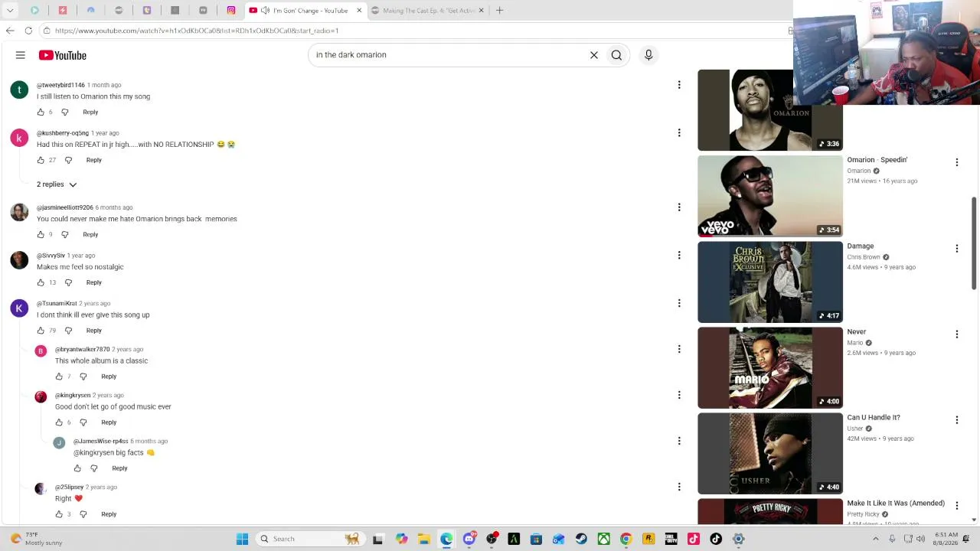Dislike @kushberry-oq5ng's comment
Image resolution: width=980 pixels, height=551 pixels.
pyautogui.click(x=68, y=160)
